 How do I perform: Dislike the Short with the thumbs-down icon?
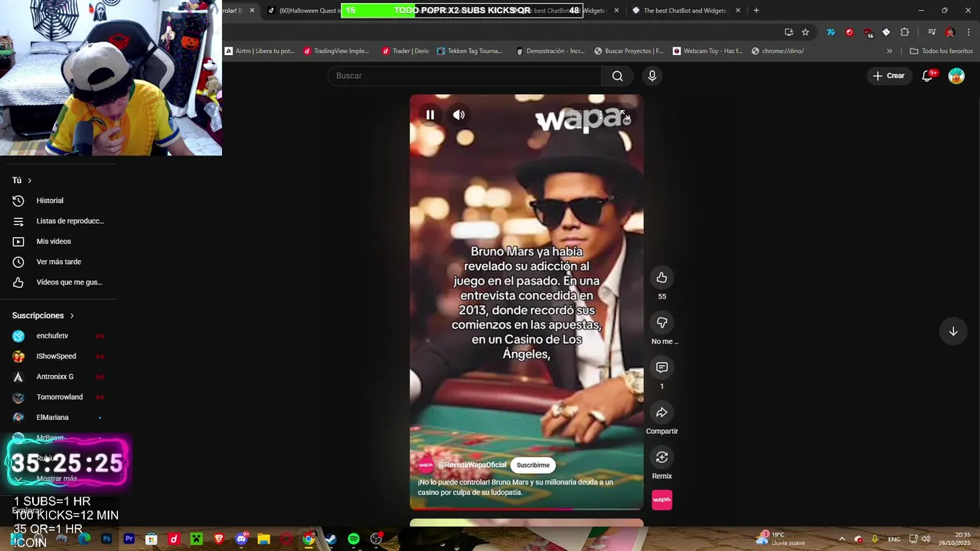[661, 323]
